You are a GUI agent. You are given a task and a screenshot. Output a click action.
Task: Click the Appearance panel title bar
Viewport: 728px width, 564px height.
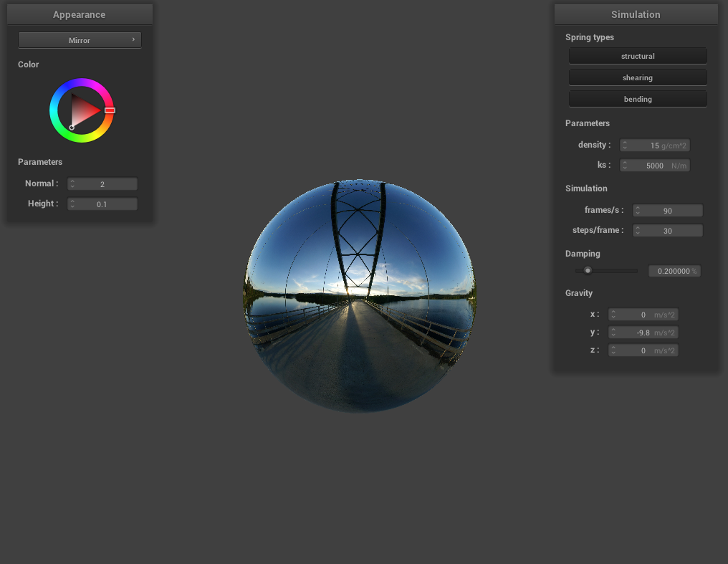[x=80, y=14]
